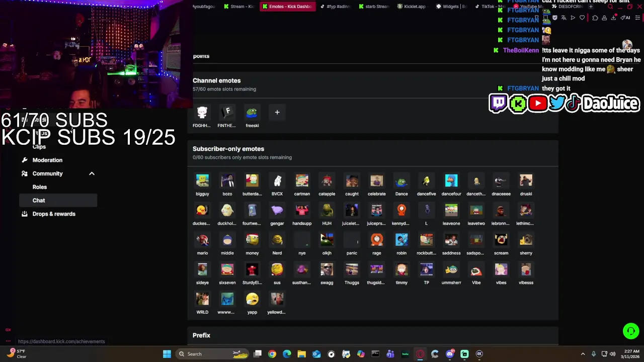Switch to the Widgets browser tab
This screenshot has height=362, width=644.
point(451,7)
